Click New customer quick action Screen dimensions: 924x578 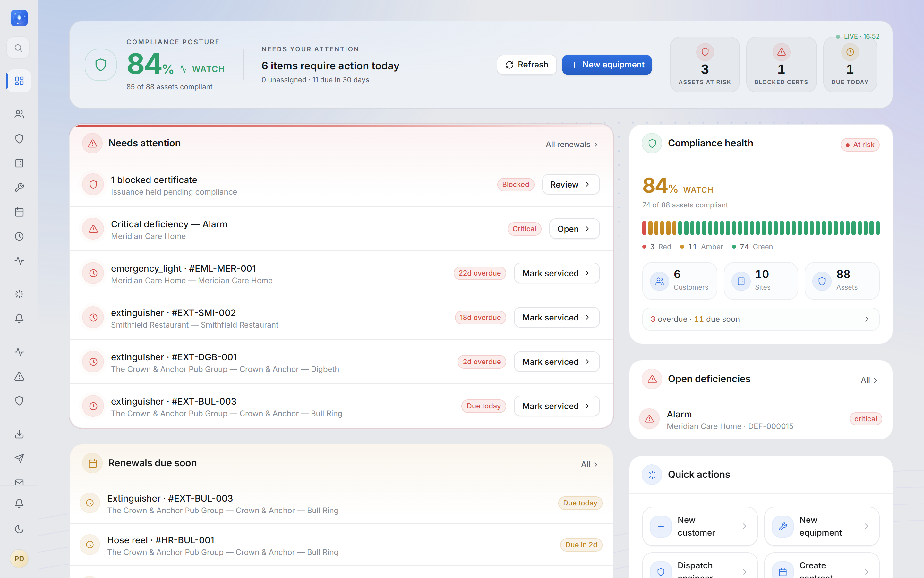(x=699, y=526)
